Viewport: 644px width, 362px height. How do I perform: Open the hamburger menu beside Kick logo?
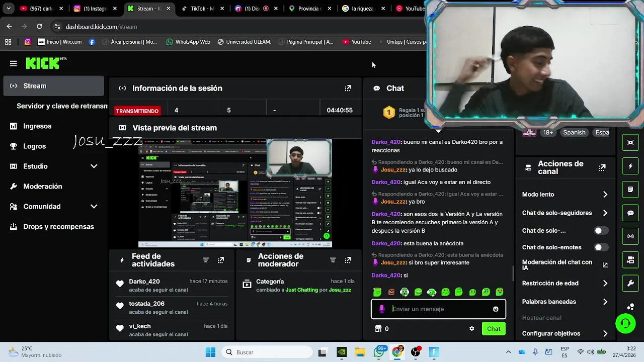14,63
